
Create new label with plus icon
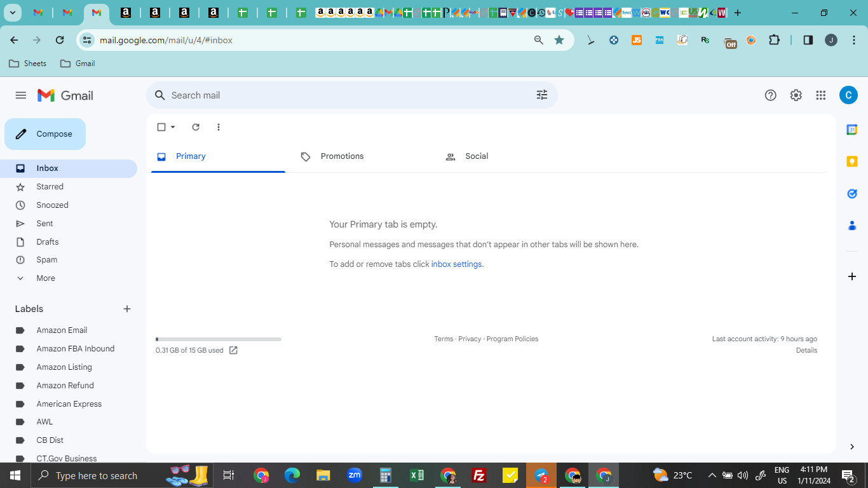click(x=127, y=309)
